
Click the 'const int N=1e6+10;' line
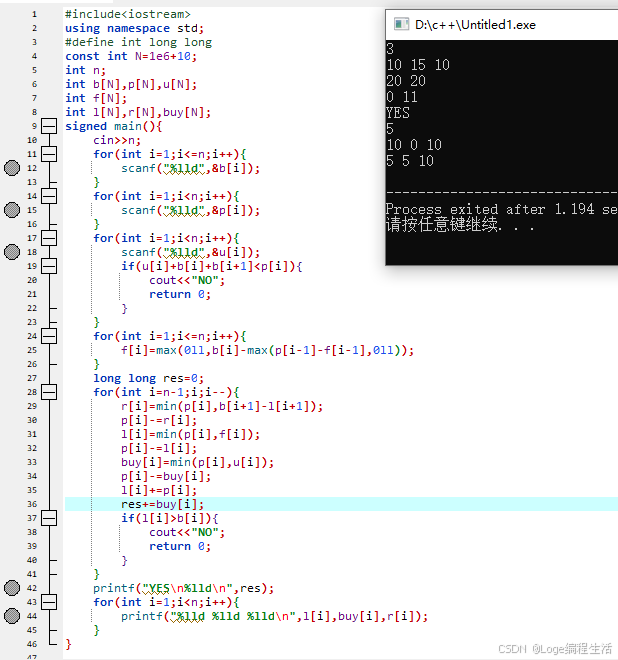point(131,56)
